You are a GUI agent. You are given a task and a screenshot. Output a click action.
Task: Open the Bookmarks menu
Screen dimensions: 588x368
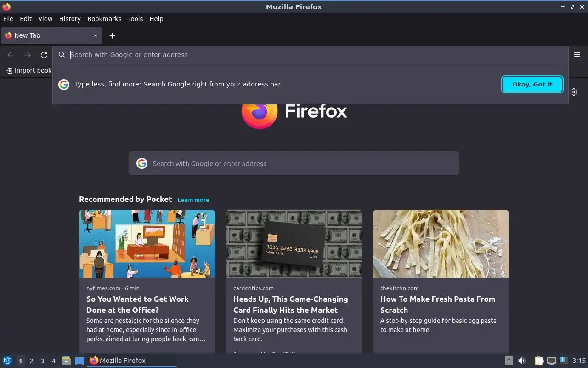coord(104,19)
